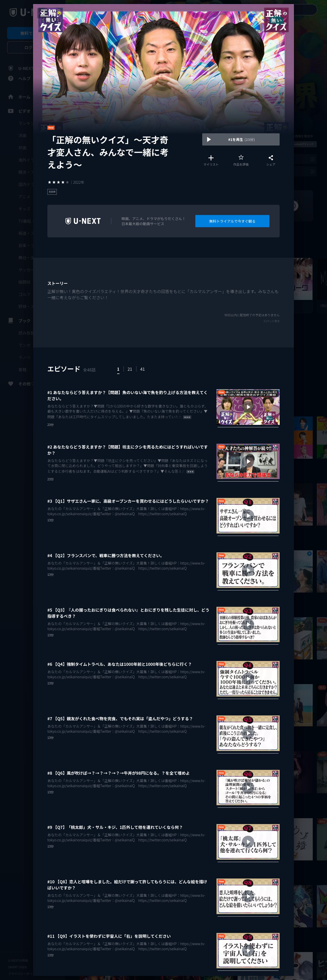Viewport: 327px width, 980px height.
Task: Open episode #2 thumbnail おならの圧力で頑張る
Action: (248, 461)
